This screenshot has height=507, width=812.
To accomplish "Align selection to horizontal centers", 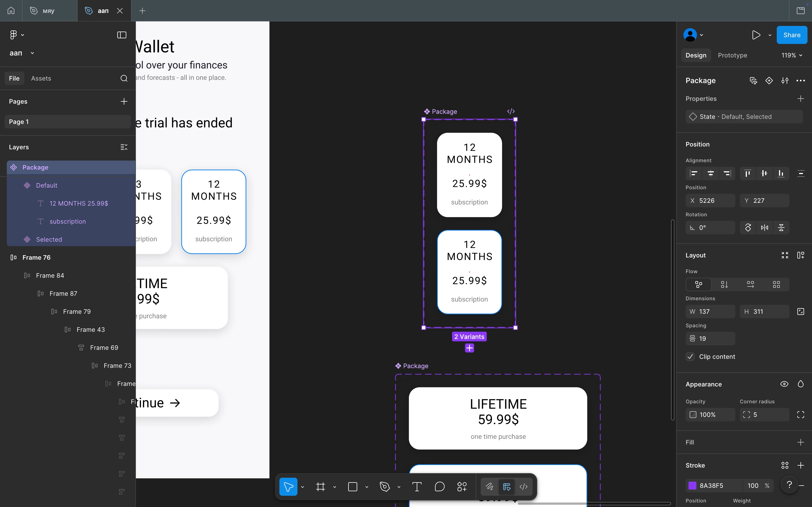I will point(710,173).
